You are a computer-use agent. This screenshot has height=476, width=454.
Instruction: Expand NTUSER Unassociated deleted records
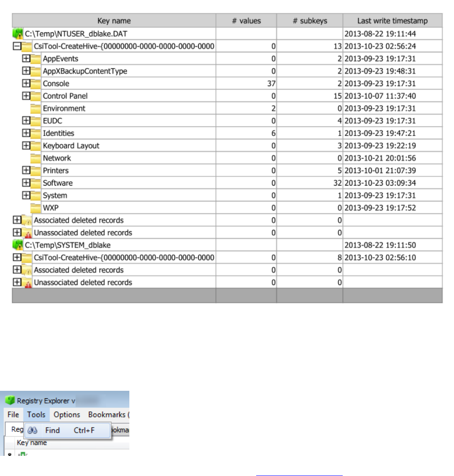[x=17, y=233]
